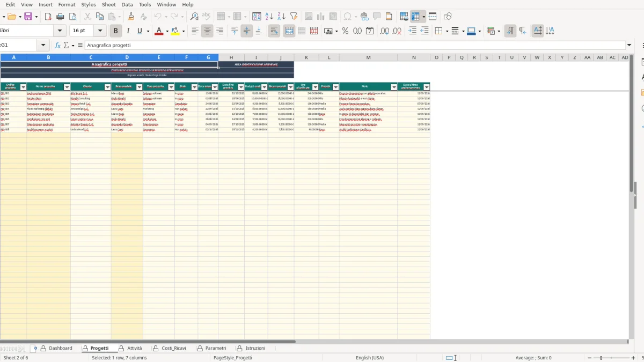
Task: Click the Draw Functions shapes icon
Action: point(448,17)
